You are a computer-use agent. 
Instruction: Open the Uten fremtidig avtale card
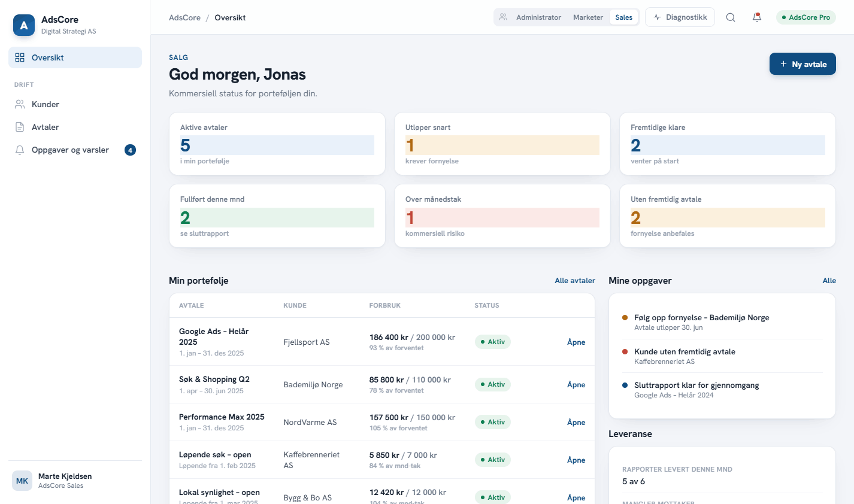(x=728, y=216)
